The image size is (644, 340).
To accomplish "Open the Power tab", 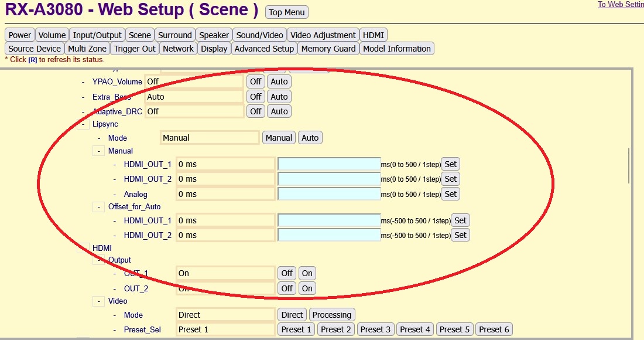I will 20,35.
